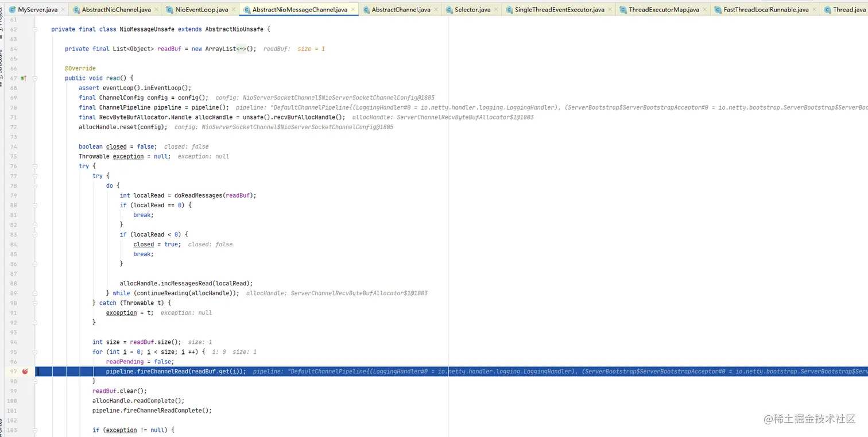This screenshot has width=868, height=437.
Task: Click line number 101 in the gutter
Action: [13, 410]
